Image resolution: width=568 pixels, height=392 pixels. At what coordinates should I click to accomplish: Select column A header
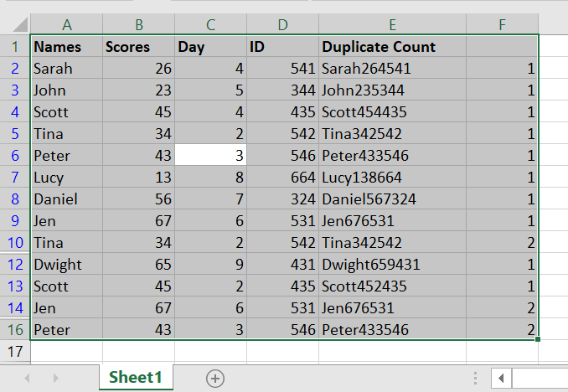point(67,24)
